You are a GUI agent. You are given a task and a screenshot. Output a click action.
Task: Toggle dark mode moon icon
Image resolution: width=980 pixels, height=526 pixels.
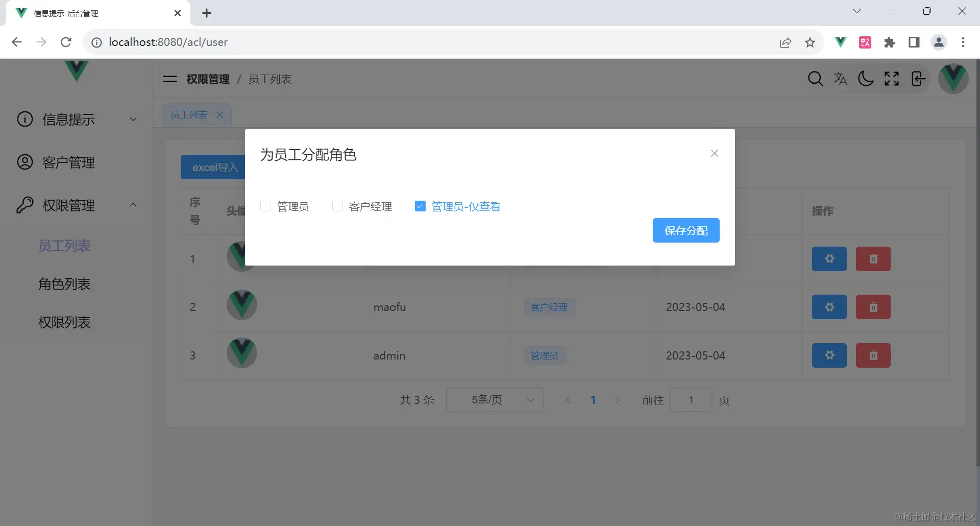pyautogui.click(x=866, y=79)
